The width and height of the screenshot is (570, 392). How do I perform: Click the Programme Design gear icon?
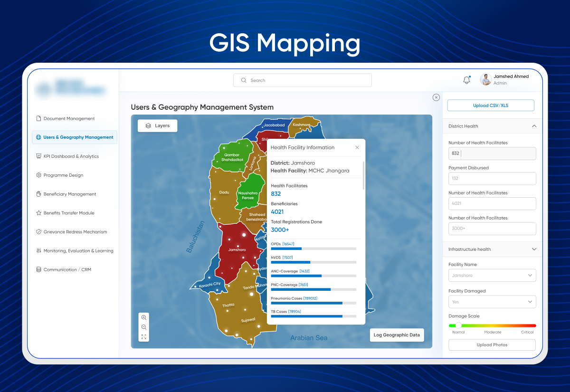(38, 175)
